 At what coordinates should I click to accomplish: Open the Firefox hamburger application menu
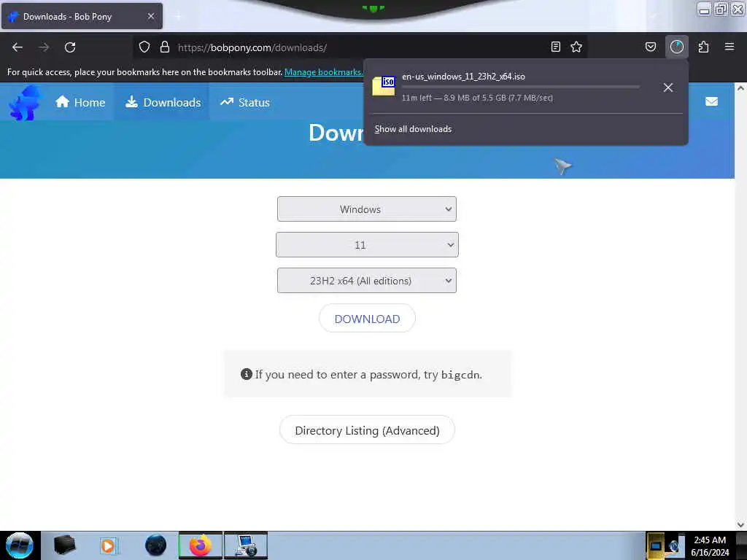pos(729,47)
